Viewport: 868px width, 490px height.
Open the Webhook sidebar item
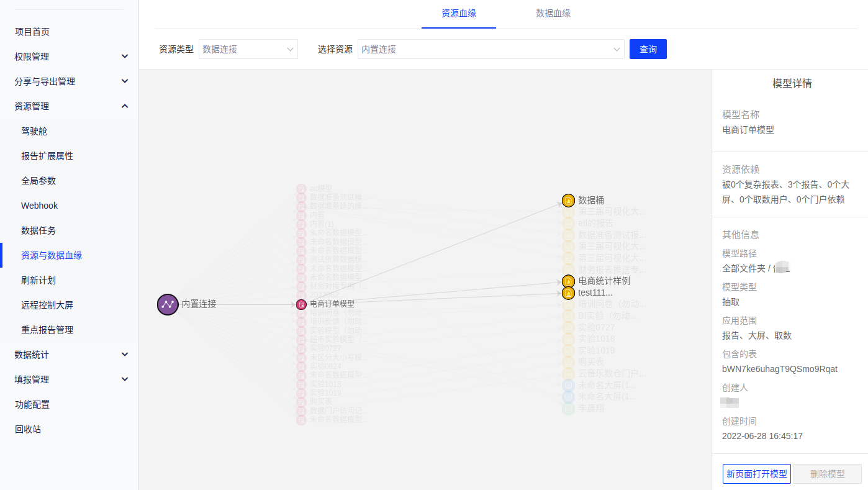(39, 206)
